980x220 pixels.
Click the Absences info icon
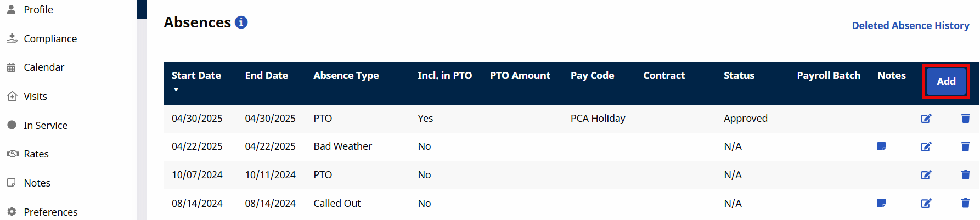[241, 22]
